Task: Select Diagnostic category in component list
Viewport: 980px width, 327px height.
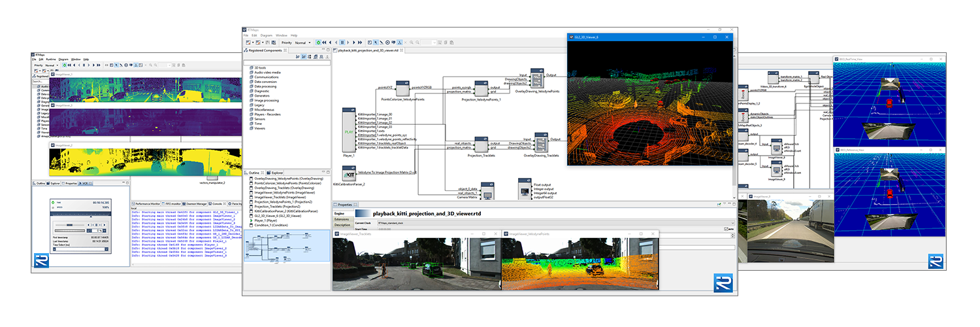Action: click(260, 91)
